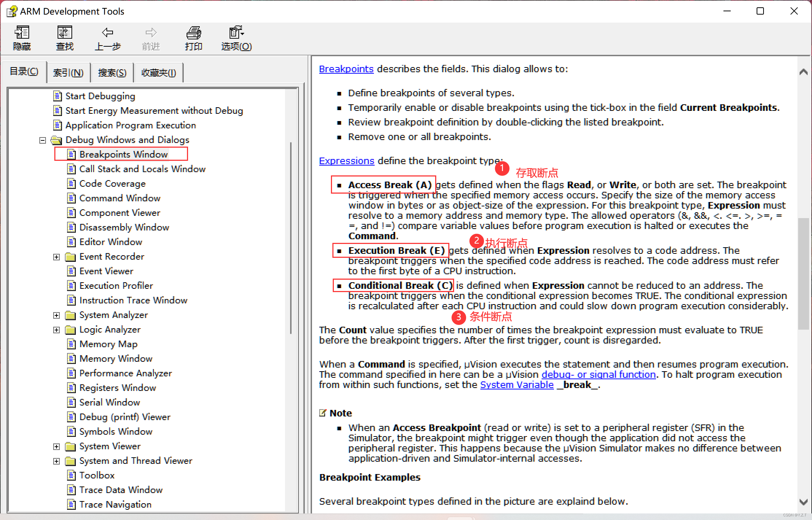Click the Debug Windows and Dialogs folder icon
Screen dimensions: 812x520
(56, 140)
